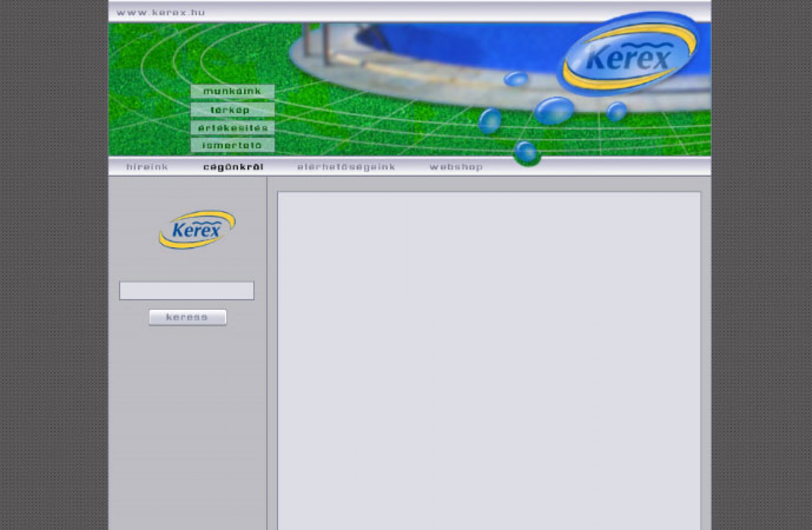Click the www.kerex.hu header text
812x530 pixels.
[161, 13]
